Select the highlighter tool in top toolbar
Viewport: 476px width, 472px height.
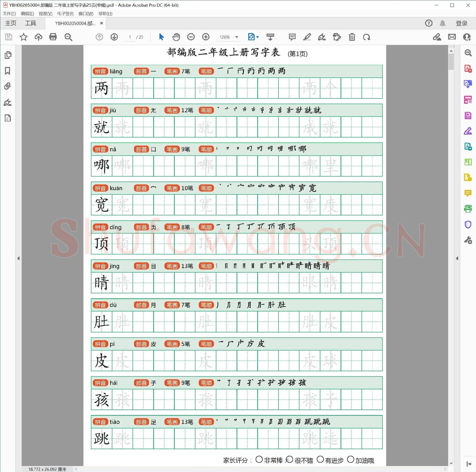[307, 37]
